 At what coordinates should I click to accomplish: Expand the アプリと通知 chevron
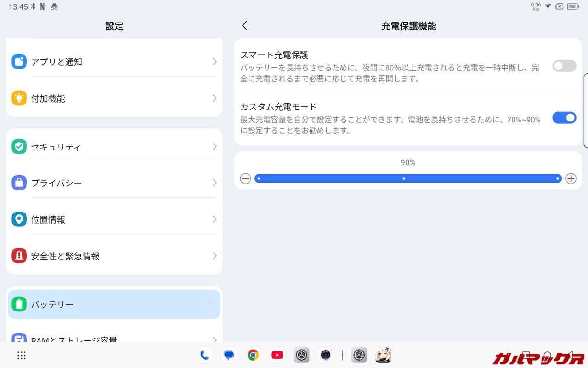[214, 62]
